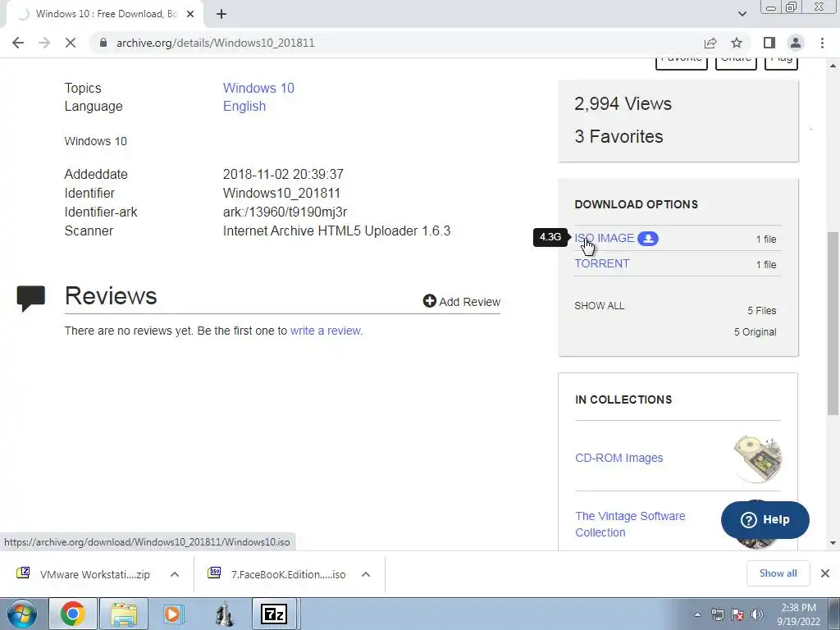Open the CD-ROM Images collection
The width and height of the screenshot is (840, 630).
click(x=619, y=458)
